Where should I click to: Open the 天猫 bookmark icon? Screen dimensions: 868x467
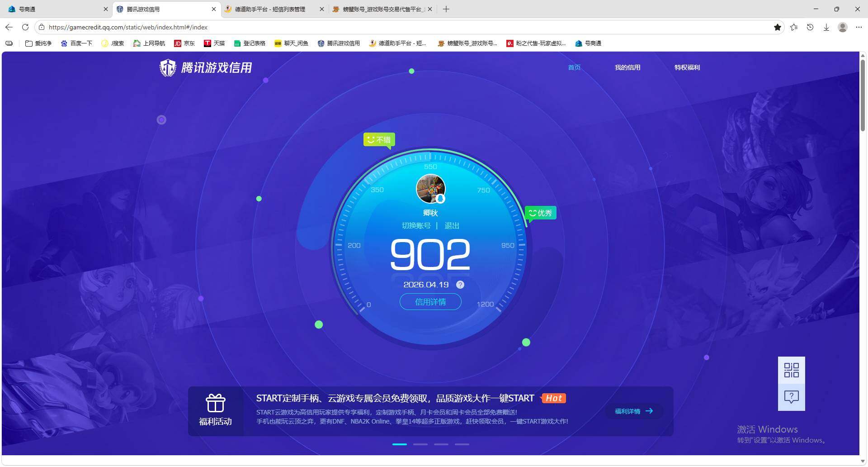215,43
